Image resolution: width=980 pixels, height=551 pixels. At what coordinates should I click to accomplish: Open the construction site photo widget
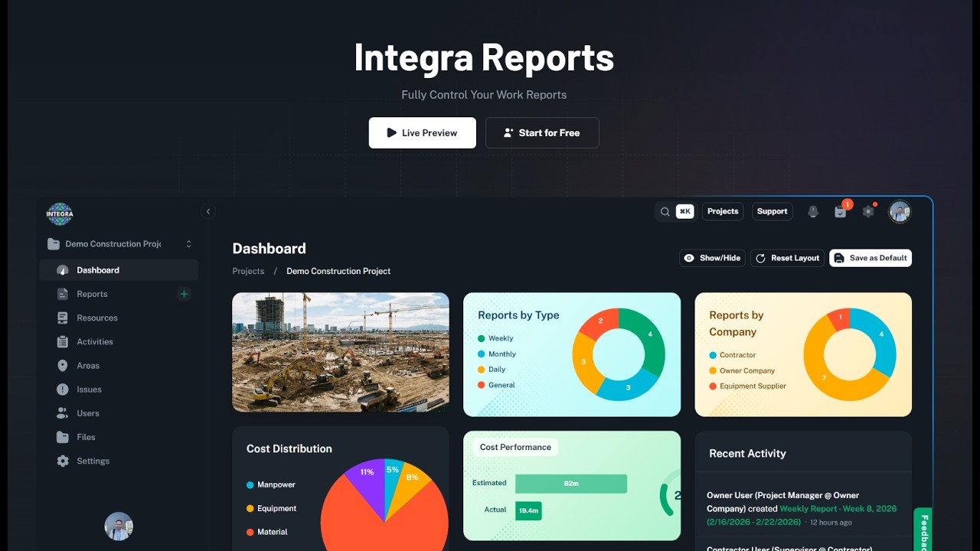pos(341,352)
